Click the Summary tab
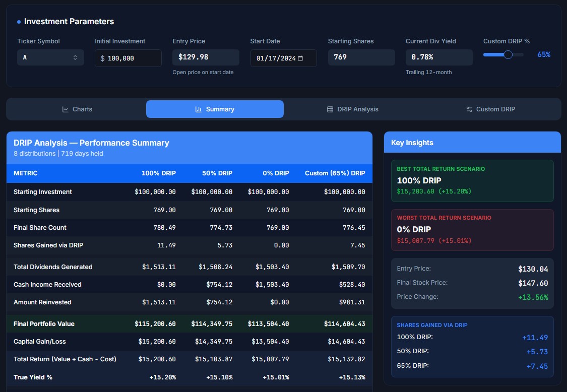Image resolution: width=567 pixels, height=392 pixels. pos(215,109)
